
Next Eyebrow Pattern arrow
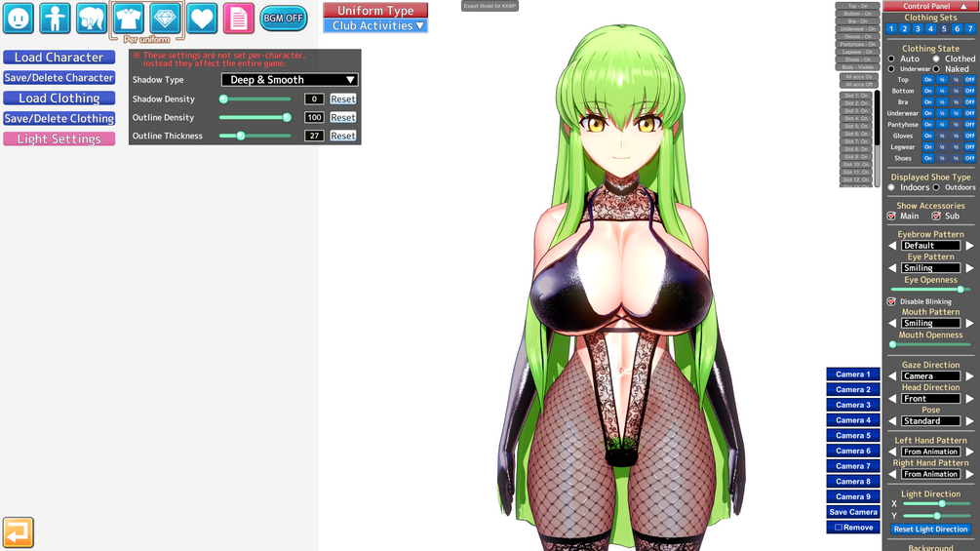click(x=969, y=246)
